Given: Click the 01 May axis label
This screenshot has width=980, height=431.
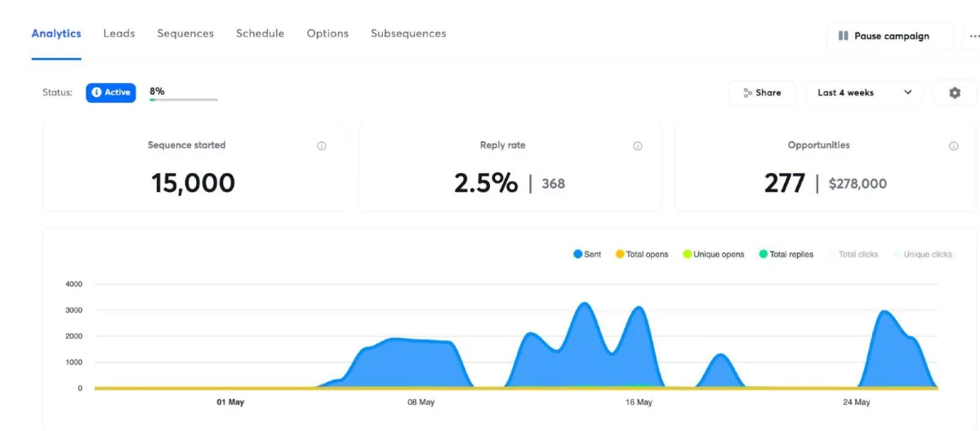Looking at the screenshot, I should [x=230, y=402].
